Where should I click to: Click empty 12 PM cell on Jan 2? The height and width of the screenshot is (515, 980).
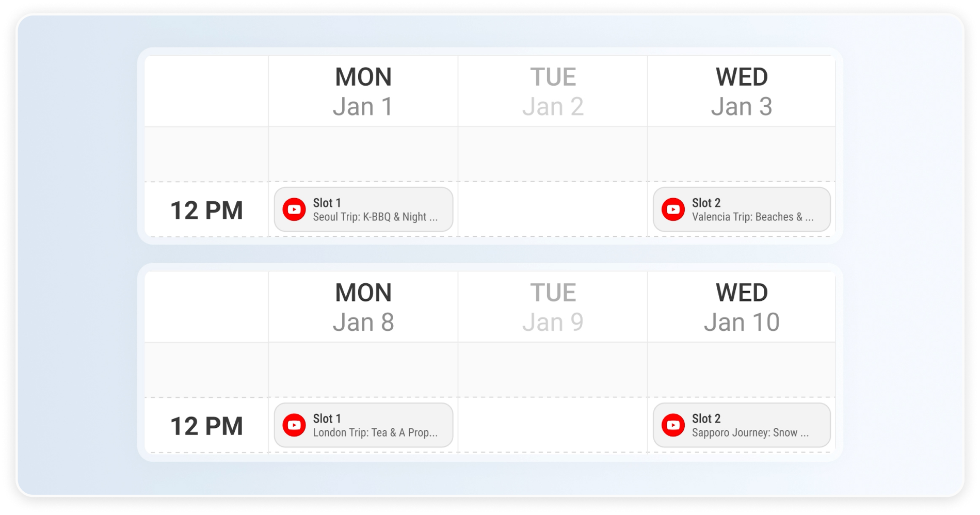553,210
